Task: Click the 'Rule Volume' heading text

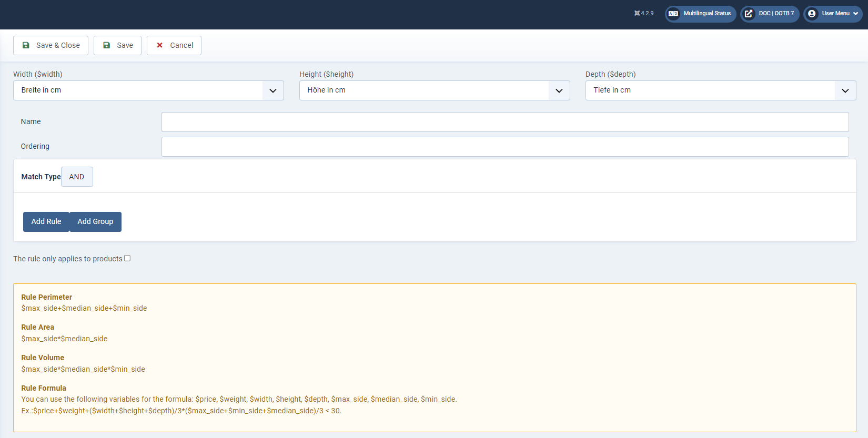Action: pyautogui.click(x=43, y=358)
